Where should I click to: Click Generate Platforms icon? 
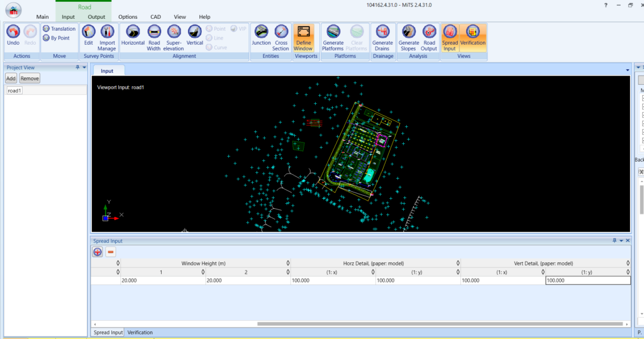pyautogui.click(x=333, y=38)
